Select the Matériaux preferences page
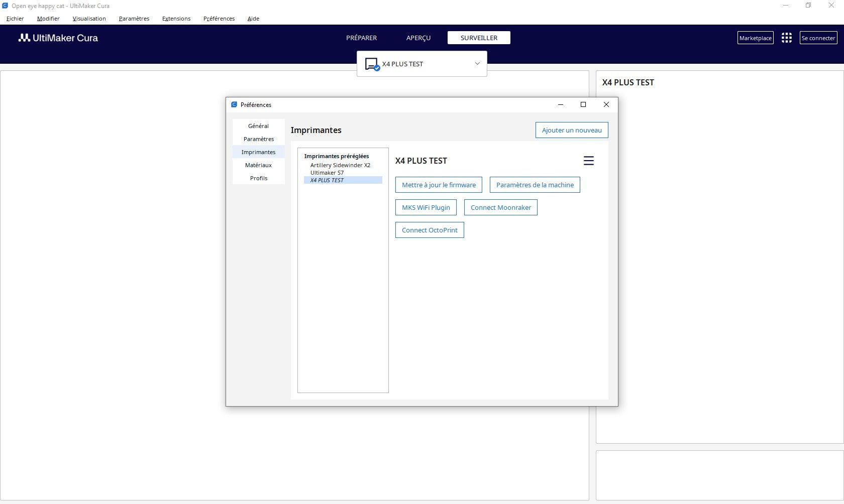This screenshot has width=844, height=504. tap(259, 165)
